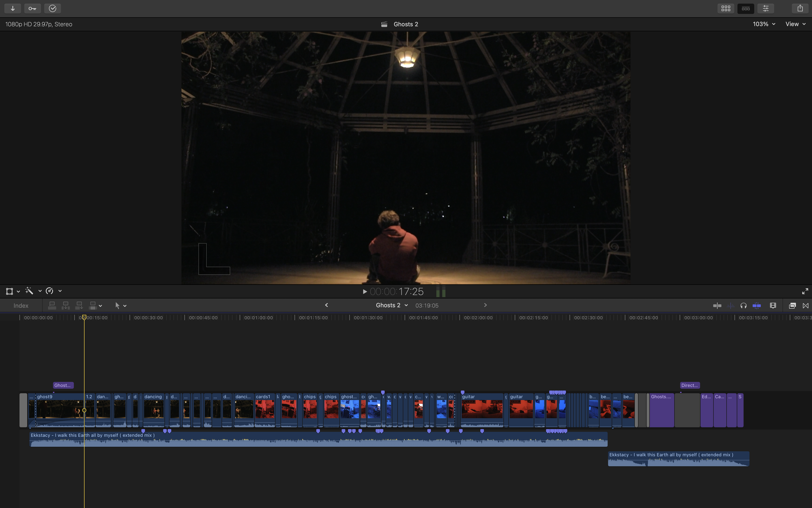Go forward in timeline history

[x=485, y=305]
